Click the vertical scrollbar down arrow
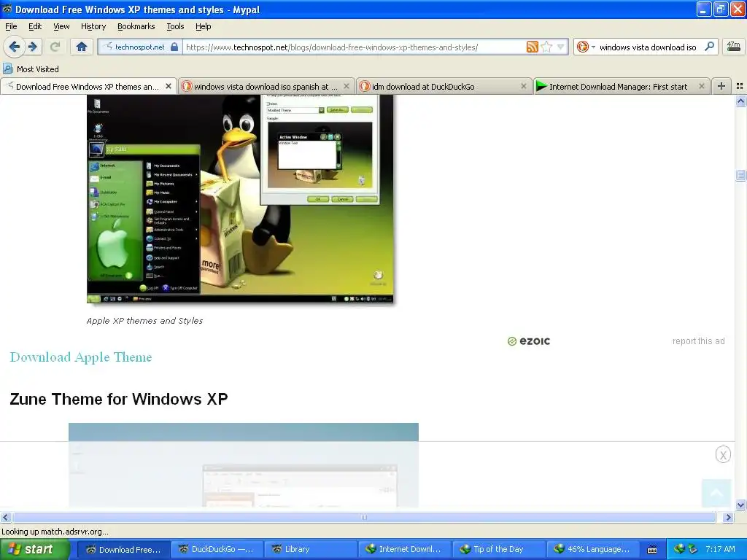Viewport: 747px width, 560px height. pyautogui.click(x=740, y=505)
